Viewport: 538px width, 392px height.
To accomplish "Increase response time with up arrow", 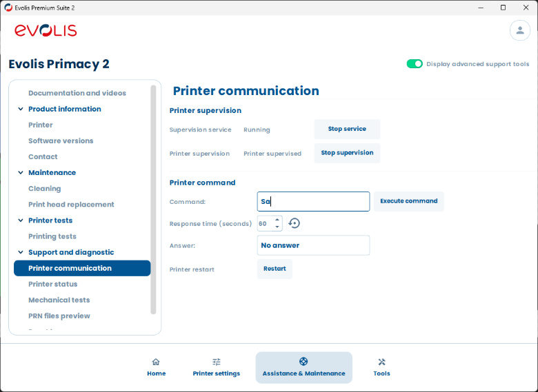I will click(x=277, y=220).
